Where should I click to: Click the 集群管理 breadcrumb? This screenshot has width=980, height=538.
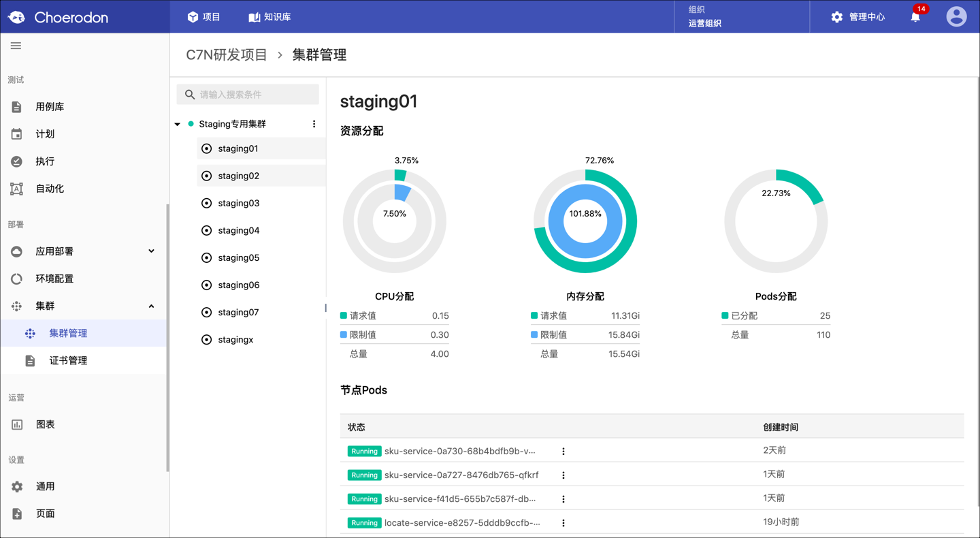pyautogui.click(x=319, y=55)
